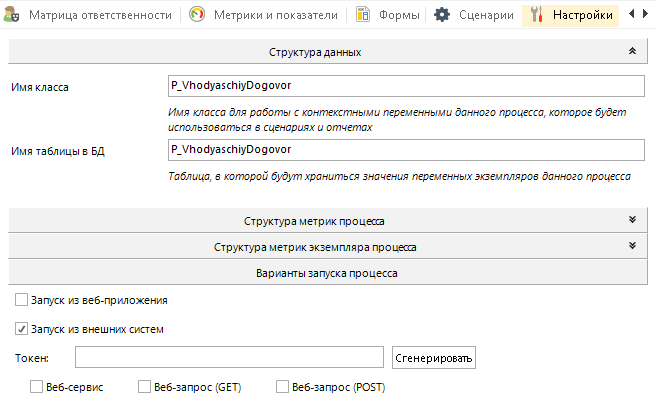Click the Варианты запуска процесса header
This screenshot has height=407, width=656.
(328, 272)
